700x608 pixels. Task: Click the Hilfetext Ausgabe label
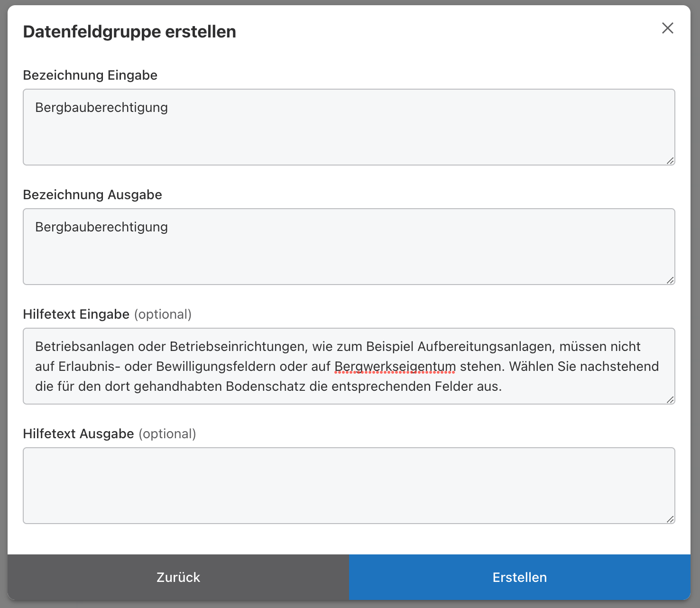pyautogui.click(x=79, y=434)
